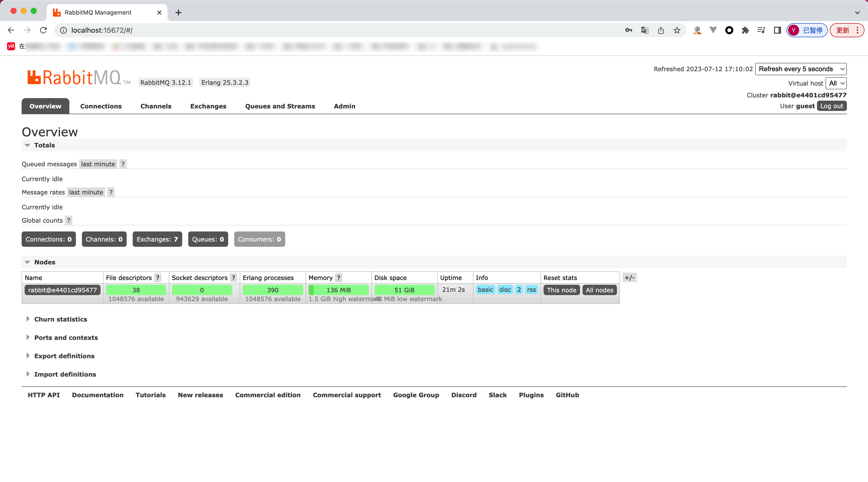Click the Global counts question mark
This screenshot has height=482, width=868.
(69, 220)
